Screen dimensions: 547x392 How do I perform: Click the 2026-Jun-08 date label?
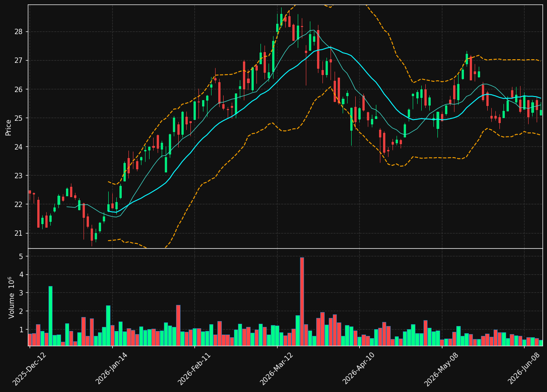524,368
